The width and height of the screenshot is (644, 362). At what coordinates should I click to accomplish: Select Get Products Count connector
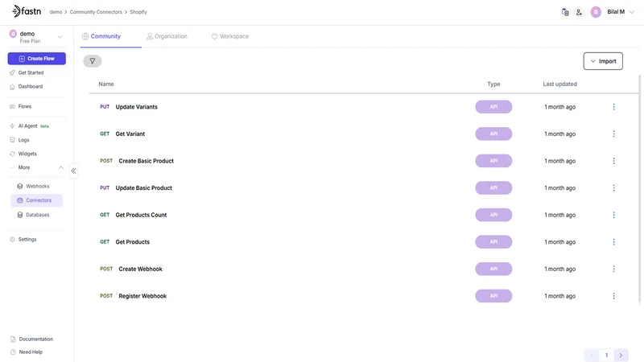pyautogui.click(x=141, y=215)
